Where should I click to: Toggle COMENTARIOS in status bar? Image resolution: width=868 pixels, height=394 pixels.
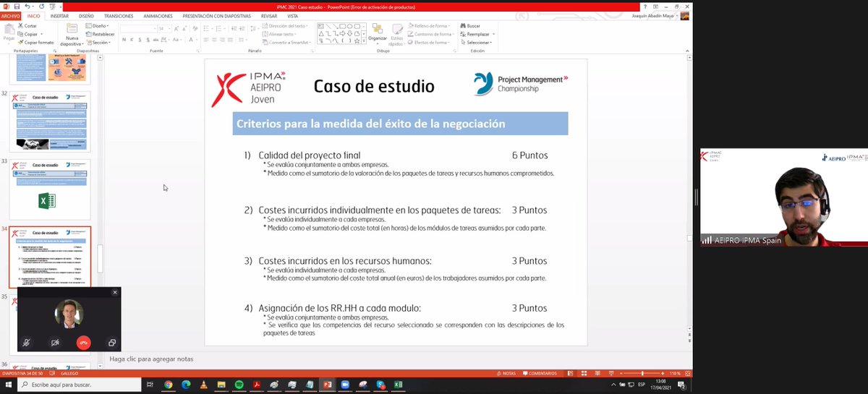coord(539,373)
